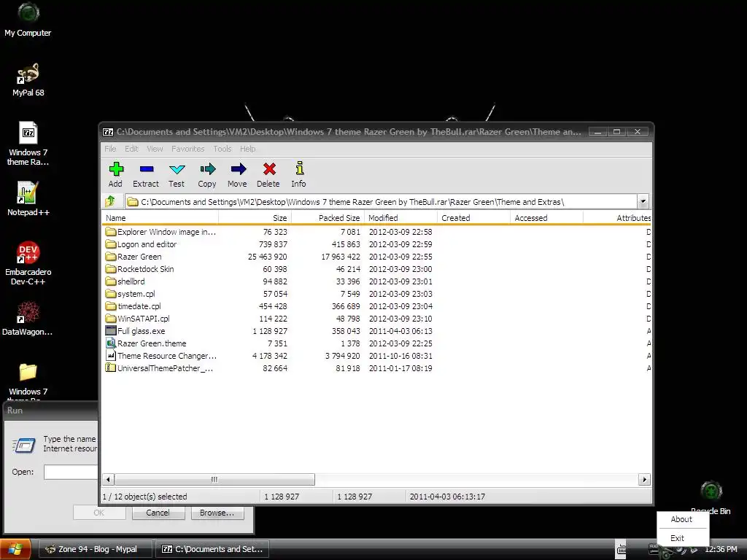747x560 pixels.
Task: Open the Favorites menu
Action: (187, 149)
